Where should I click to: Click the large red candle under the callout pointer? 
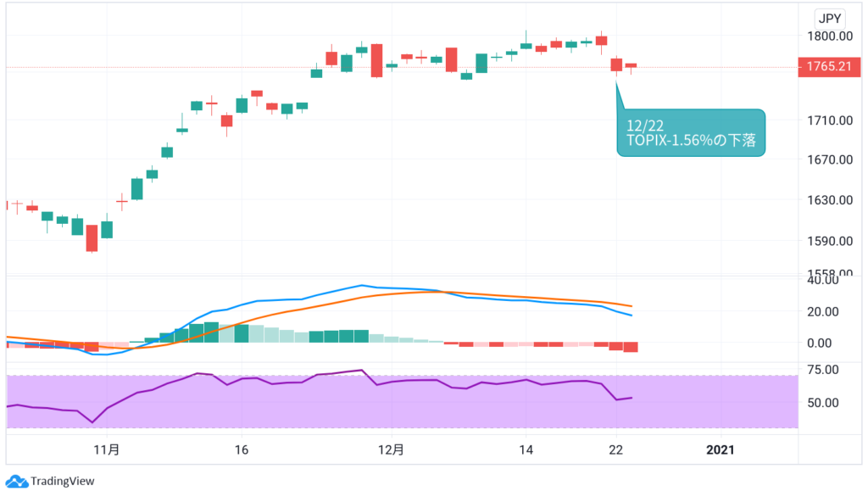point(616,65)
